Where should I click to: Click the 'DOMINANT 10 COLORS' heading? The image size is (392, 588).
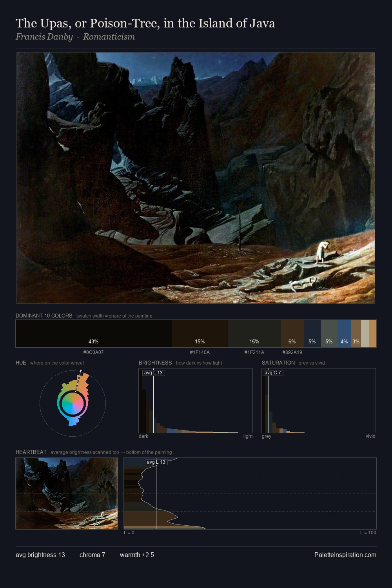44,316
